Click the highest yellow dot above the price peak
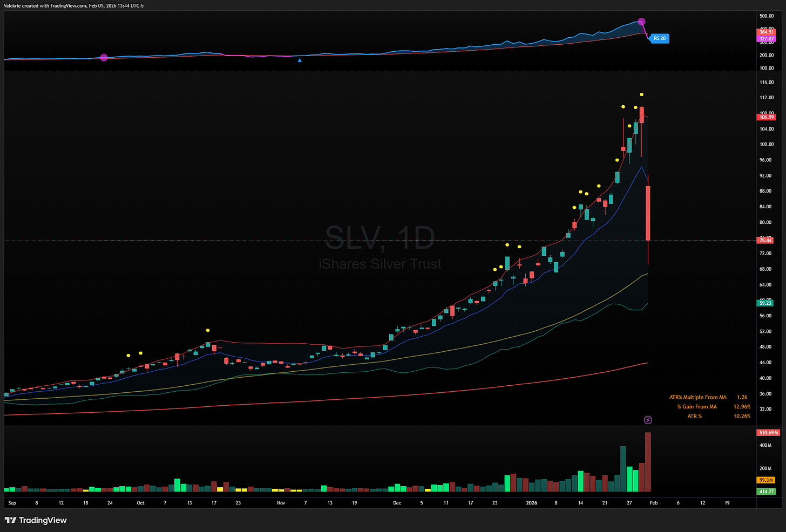The width and height of the screenshot is (786, 532). [642, 95]
